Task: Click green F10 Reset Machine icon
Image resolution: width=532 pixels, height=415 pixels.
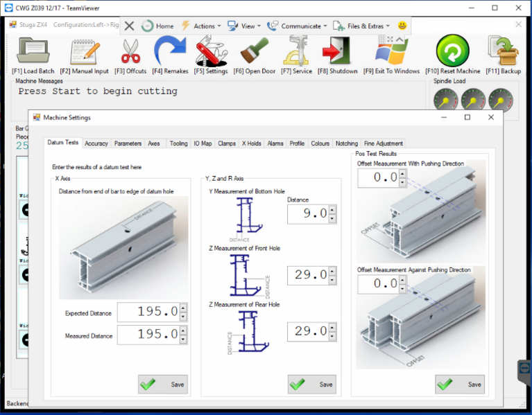Action: (453, 50)
